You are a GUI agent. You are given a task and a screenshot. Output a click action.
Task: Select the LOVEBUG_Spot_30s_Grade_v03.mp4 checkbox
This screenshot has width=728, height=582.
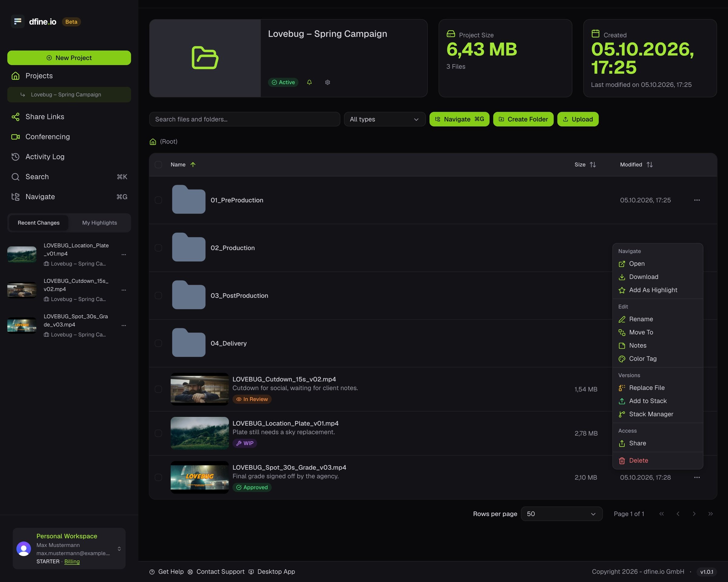click(x=158, y=477)
